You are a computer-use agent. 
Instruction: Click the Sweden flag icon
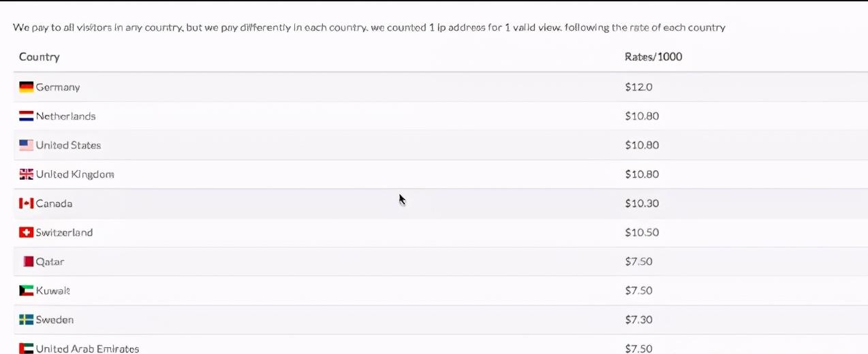pos(27,319)
